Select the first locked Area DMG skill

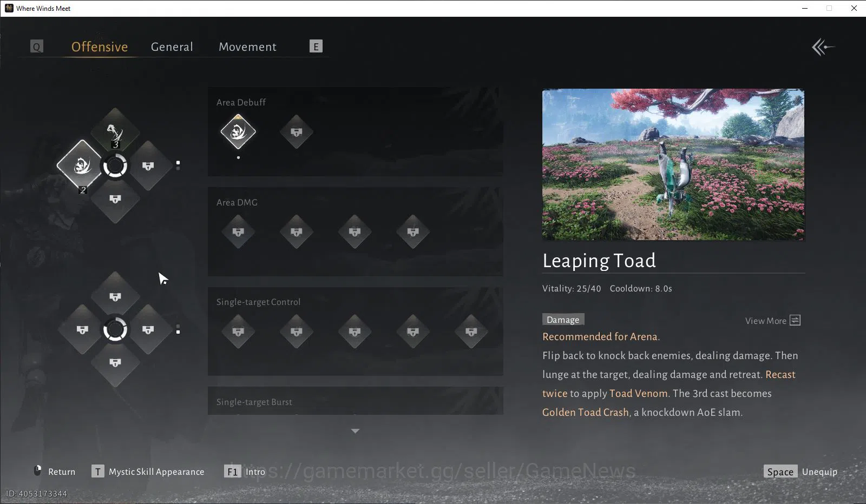pos(238,231)
